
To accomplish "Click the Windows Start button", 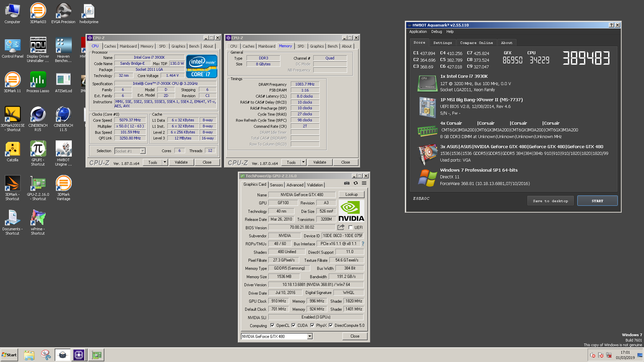I will 9,355.
